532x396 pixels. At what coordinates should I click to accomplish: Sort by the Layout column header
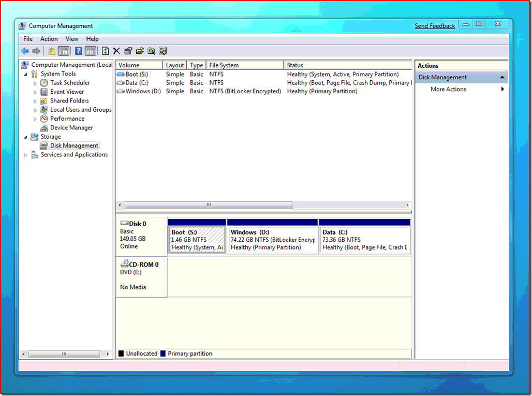(x=175, y=65)
